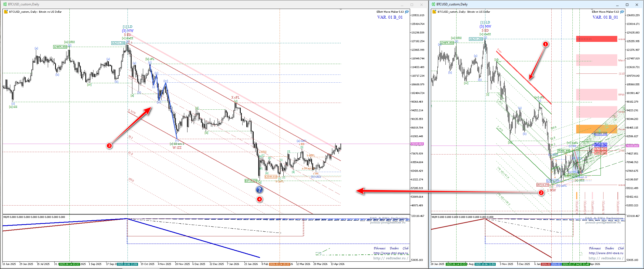Click the teal 2025.10.06 21:58 date label in left chart
The height and width of the screenshot is (269, 644).
tap(128, 264)
